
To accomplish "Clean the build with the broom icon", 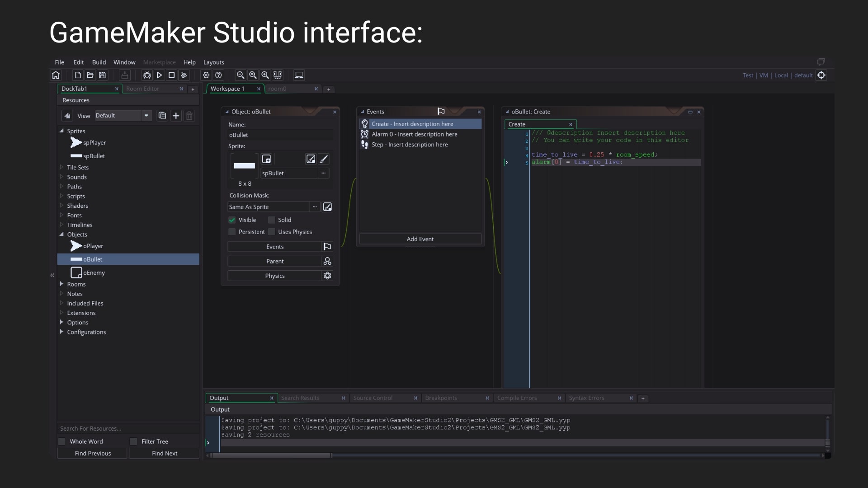I will tap(184, 75).
